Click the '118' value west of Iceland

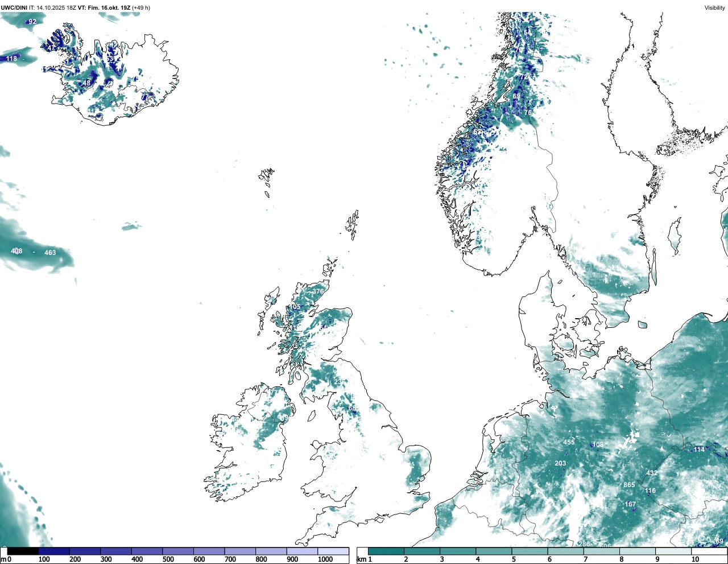pos(11,59)
